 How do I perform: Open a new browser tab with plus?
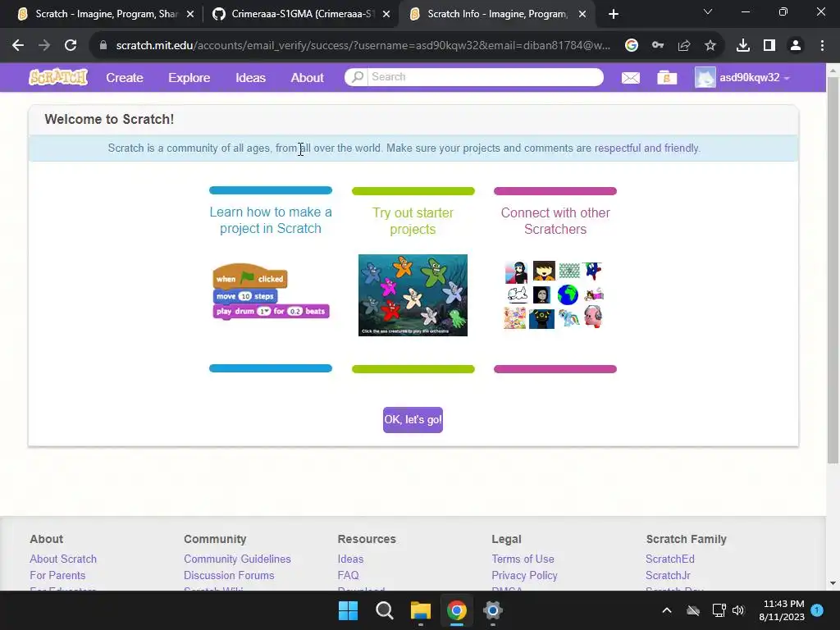point(614,15)
